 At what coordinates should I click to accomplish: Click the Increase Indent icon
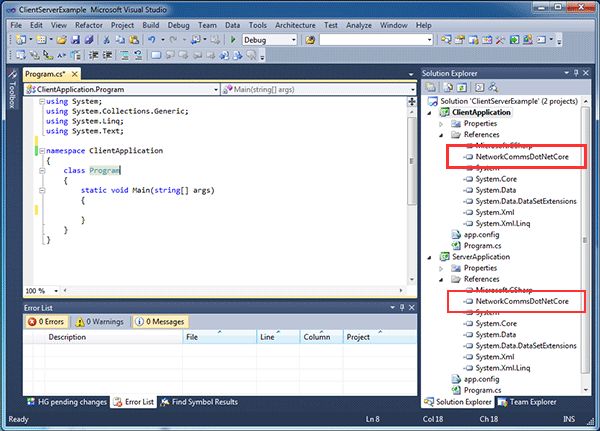[x=108, y=56]
